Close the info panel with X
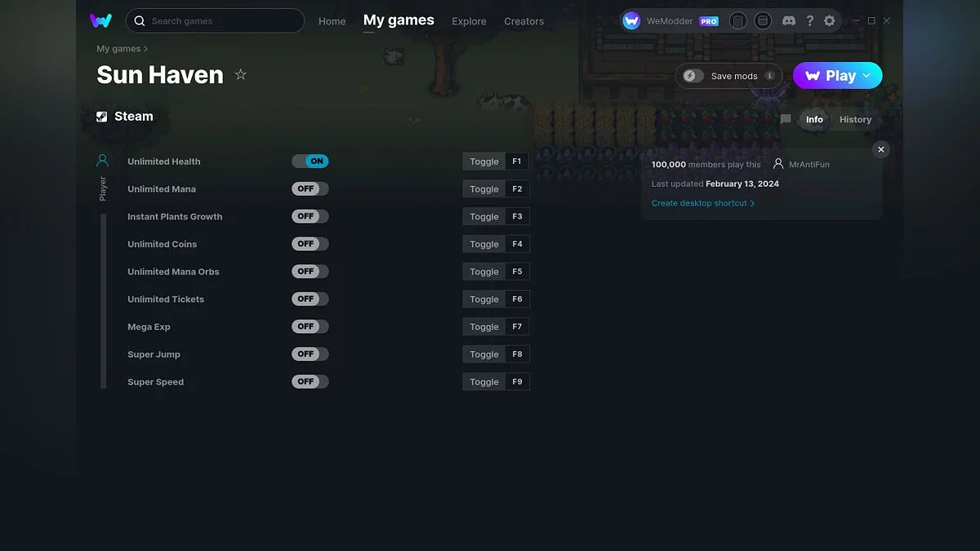 point(880,149)
